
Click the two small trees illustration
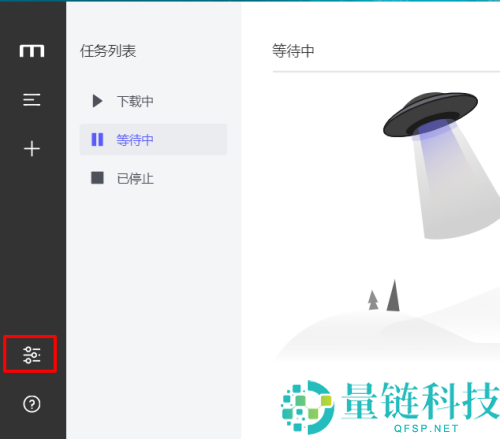click(x=384, y=296)
